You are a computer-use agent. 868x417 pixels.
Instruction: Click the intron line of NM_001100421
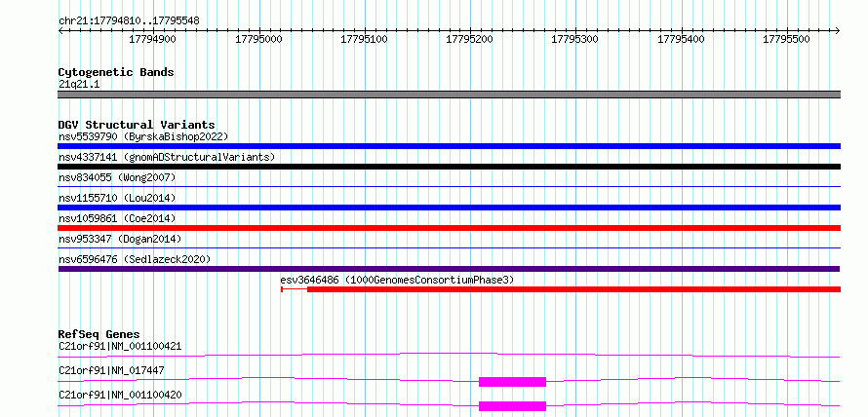pyautogui.click(x=449, y=355)
